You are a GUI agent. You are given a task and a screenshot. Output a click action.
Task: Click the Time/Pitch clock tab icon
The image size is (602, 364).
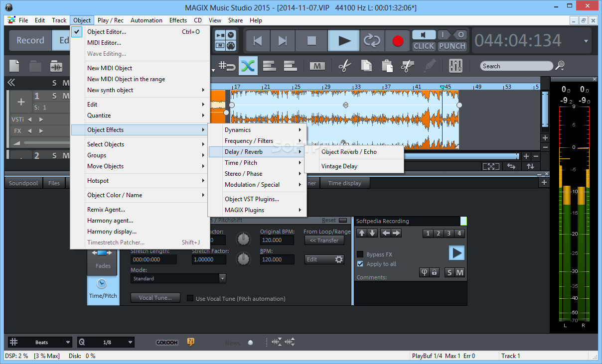[102, 284]
